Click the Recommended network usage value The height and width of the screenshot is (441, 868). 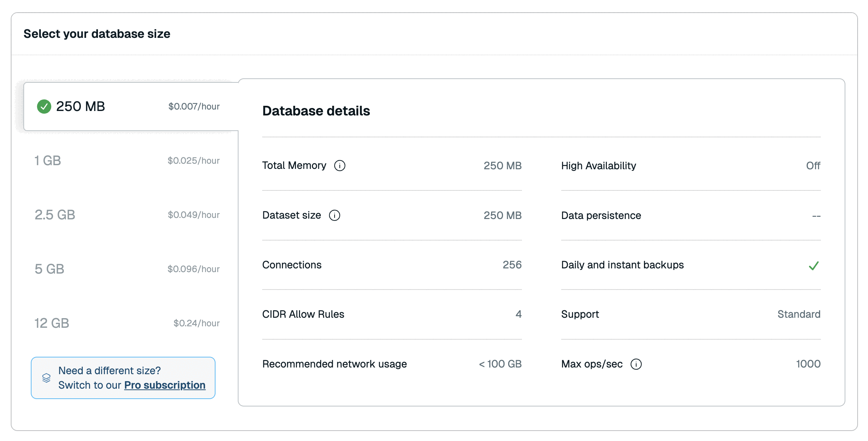500,364
